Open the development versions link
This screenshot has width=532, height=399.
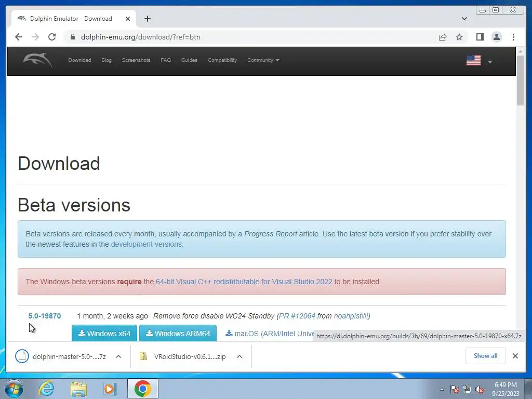pyautogui.click(x=147, y=244)
